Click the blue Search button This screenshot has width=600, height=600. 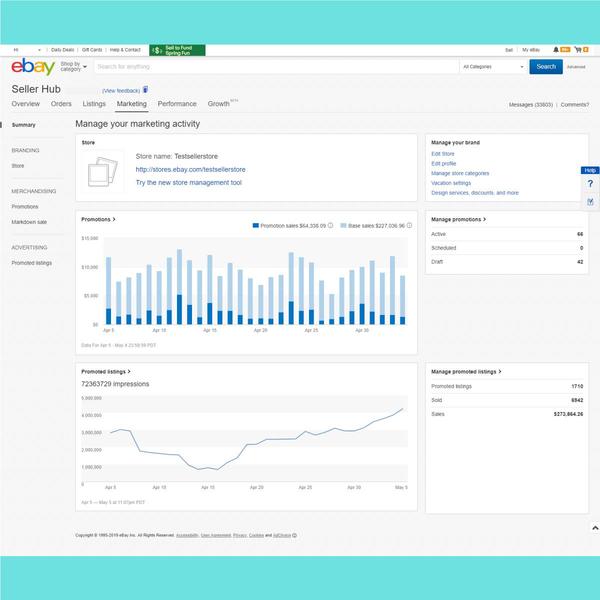(546, 67)
